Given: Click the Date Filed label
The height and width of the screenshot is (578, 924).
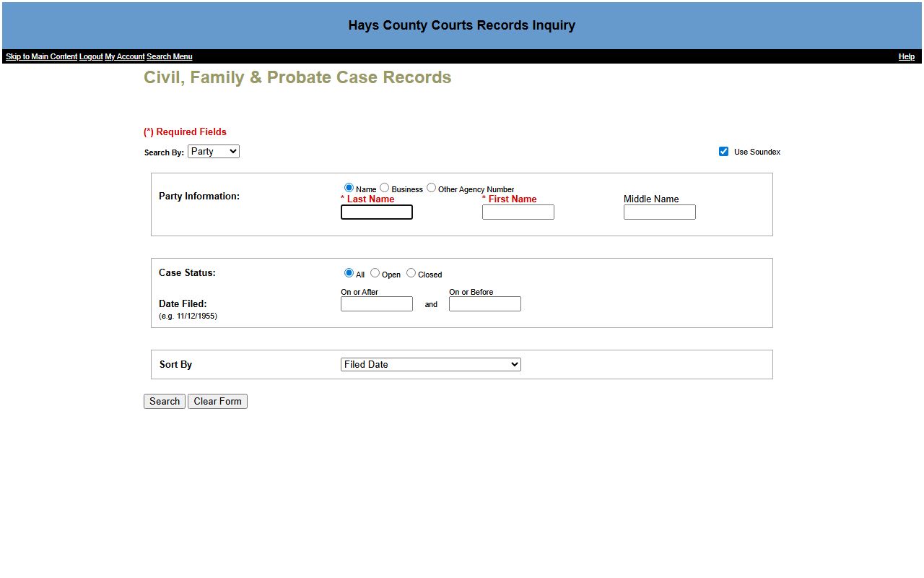Looking at the screenshot, I should coord(183,304).
